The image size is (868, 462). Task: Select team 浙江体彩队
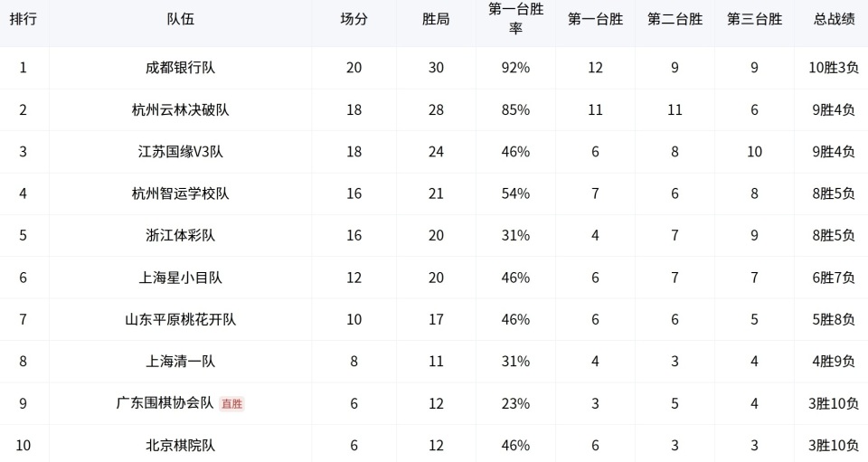[x=180, y=236]
